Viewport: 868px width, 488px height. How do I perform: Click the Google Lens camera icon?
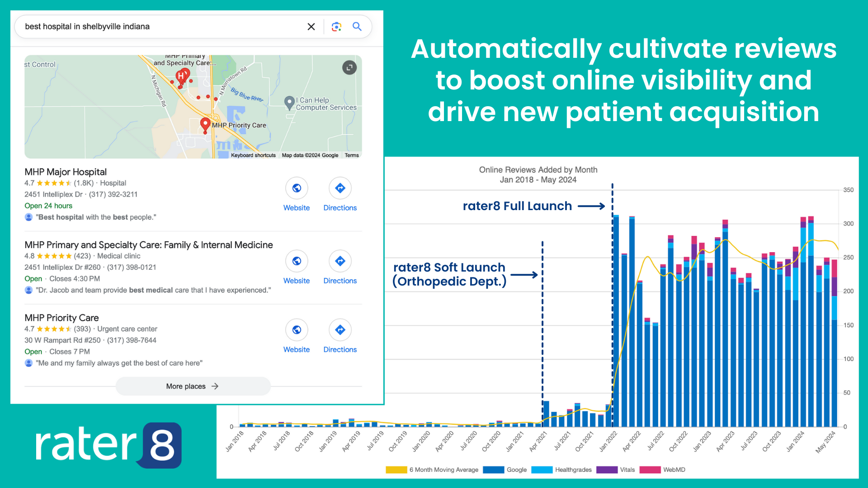[x=336, y=27]
